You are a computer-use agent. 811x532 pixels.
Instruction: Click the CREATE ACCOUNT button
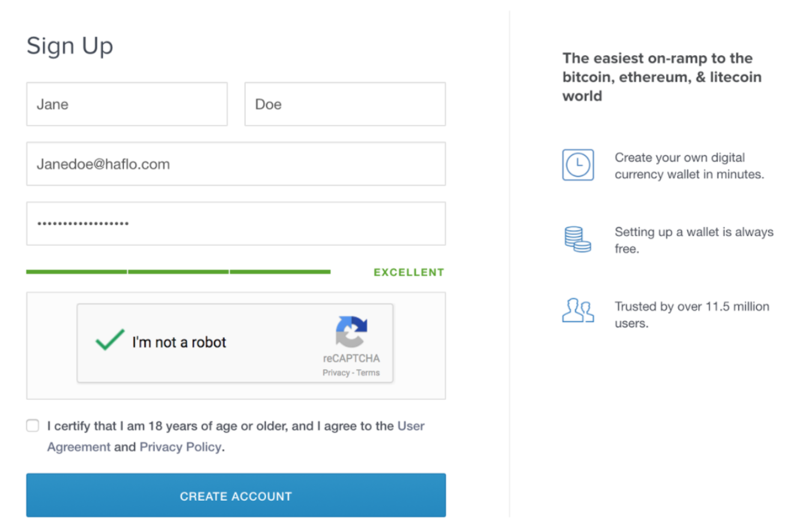click(236, 495)
